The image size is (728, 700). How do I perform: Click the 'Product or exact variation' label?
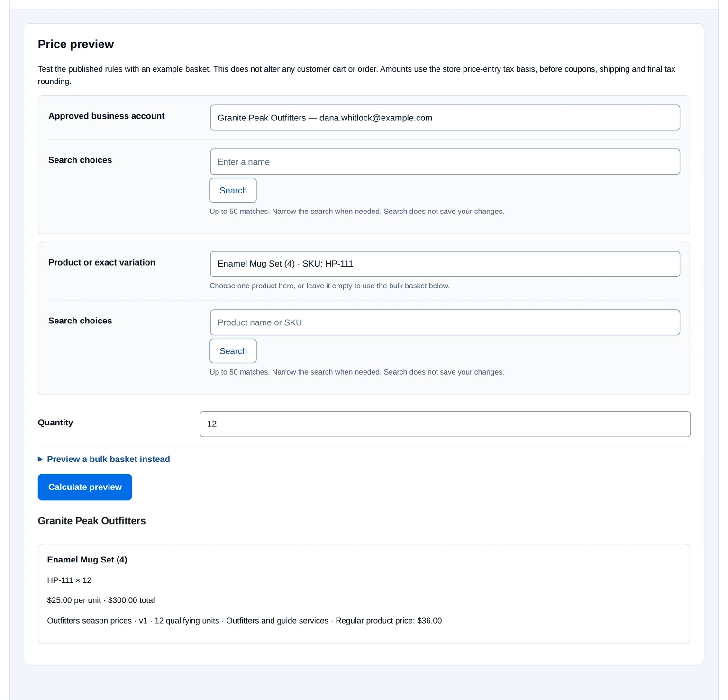[x=101, y=262]
